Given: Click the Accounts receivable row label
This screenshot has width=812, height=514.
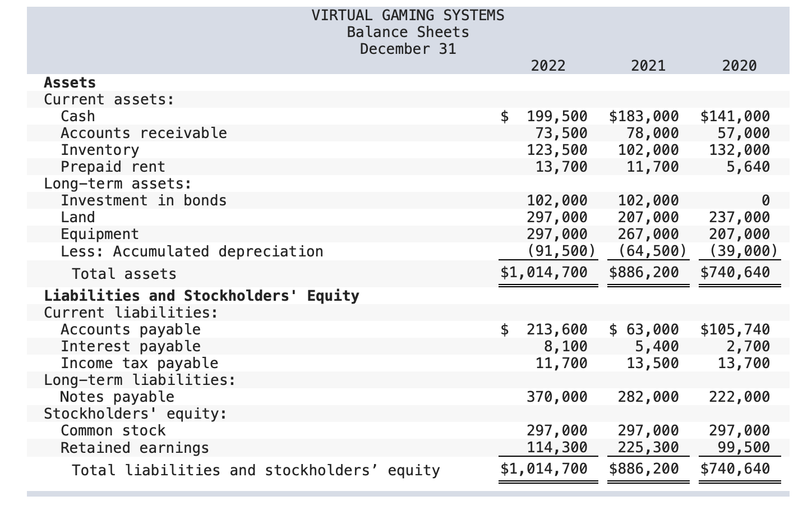Looking at the screenshot, I should coord(144,133).
